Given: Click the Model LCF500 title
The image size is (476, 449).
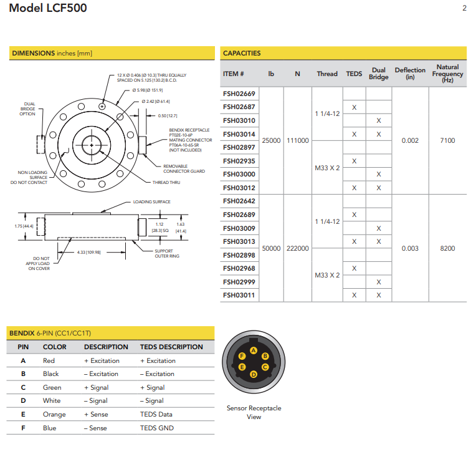Looking at the screenshot, I should click(x=48, y=9).
